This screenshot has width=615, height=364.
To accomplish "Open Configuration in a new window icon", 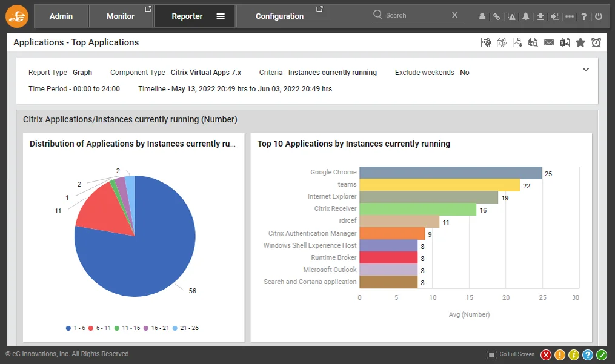I will pos(319,8).
